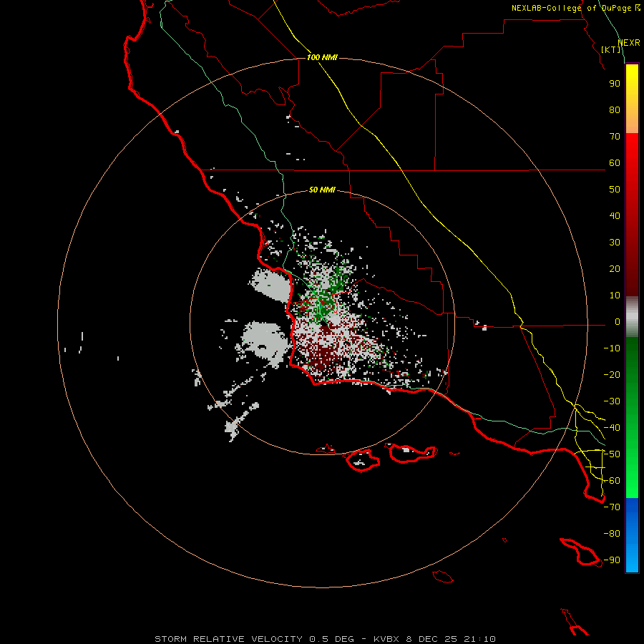Click the 80 value on the velocity scale
644x644 pixels.
coord(615,110)
